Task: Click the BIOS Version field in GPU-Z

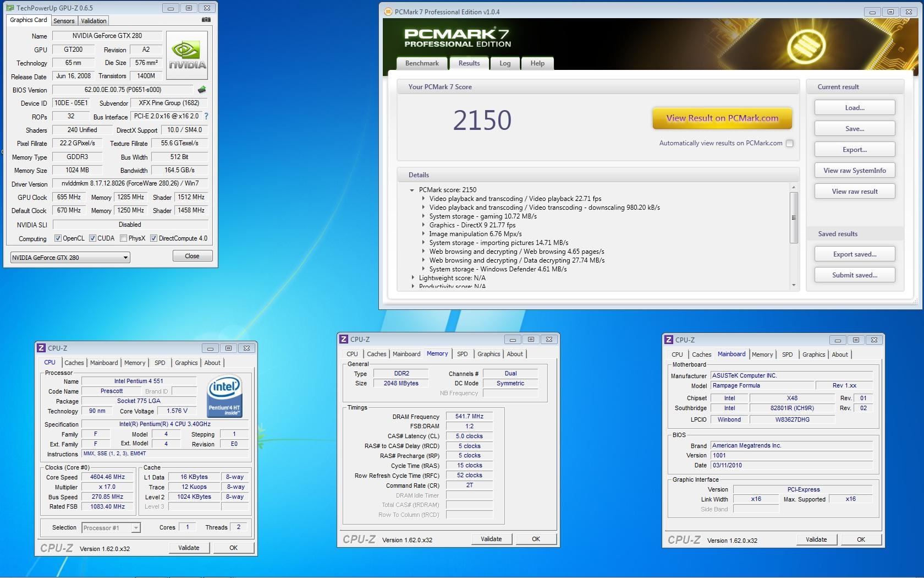Action: pyautogui.click(x=123, y=90)
